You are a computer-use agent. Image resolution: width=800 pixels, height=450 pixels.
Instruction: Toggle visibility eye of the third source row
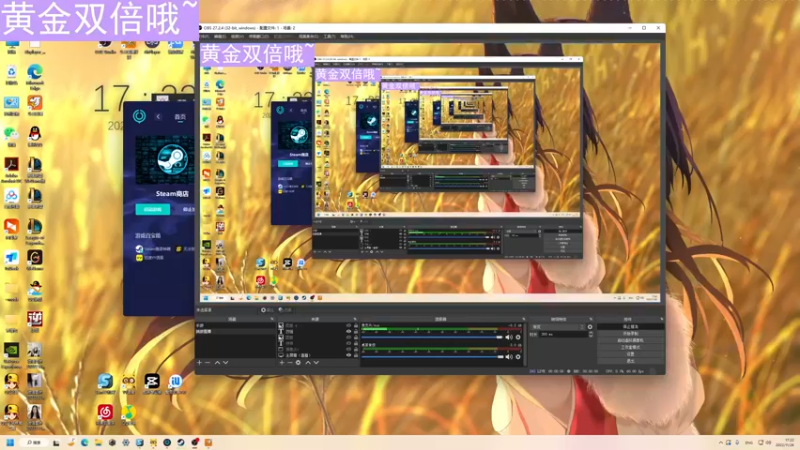349,337
